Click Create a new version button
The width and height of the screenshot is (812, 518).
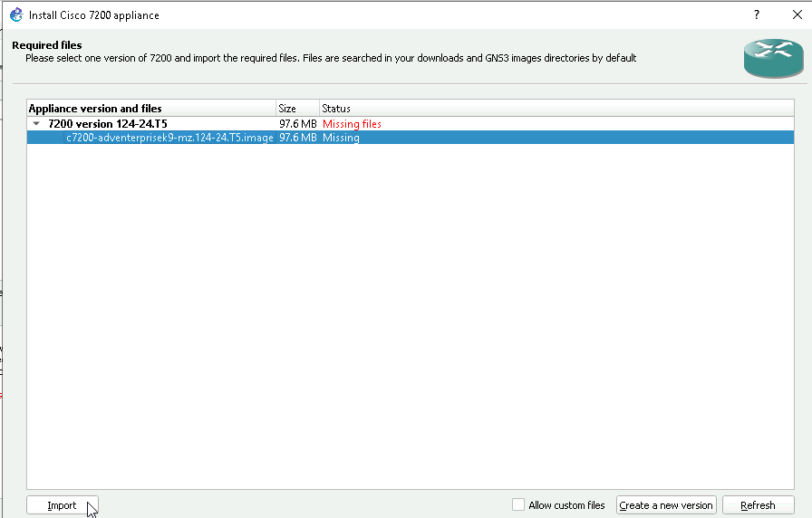click(x=666, y=505)
